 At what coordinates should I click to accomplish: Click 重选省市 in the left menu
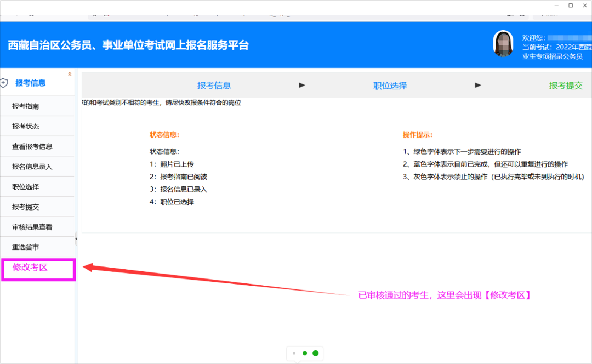click(x=26, y=247)
